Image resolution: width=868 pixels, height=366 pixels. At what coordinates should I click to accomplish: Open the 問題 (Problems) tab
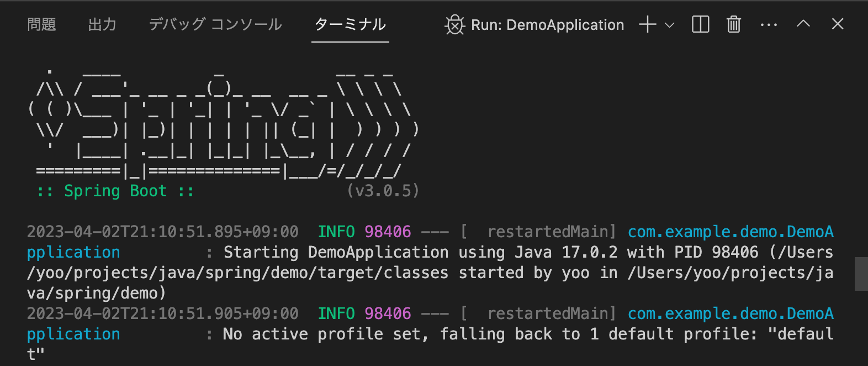click(x=41, y=25)
